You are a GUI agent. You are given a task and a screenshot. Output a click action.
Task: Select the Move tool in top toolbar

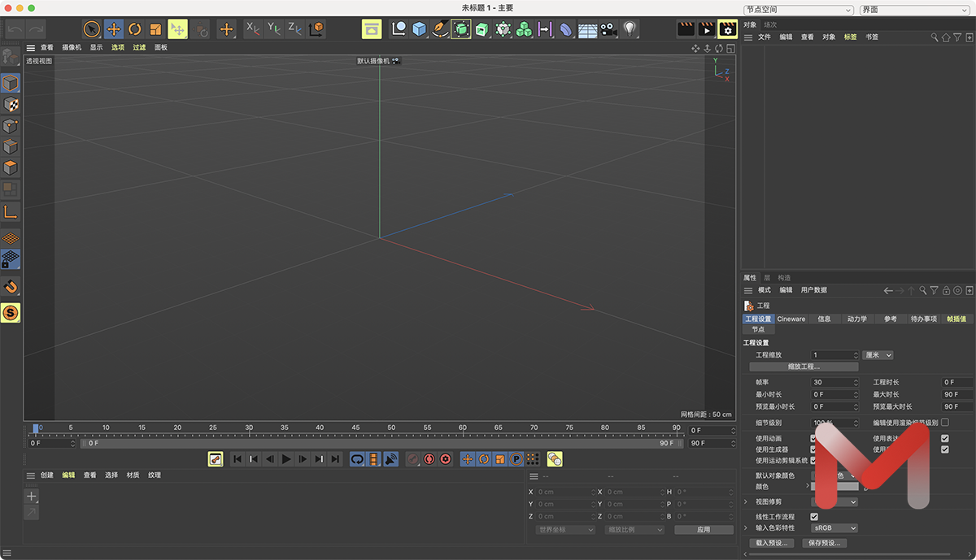pos(114,29)
